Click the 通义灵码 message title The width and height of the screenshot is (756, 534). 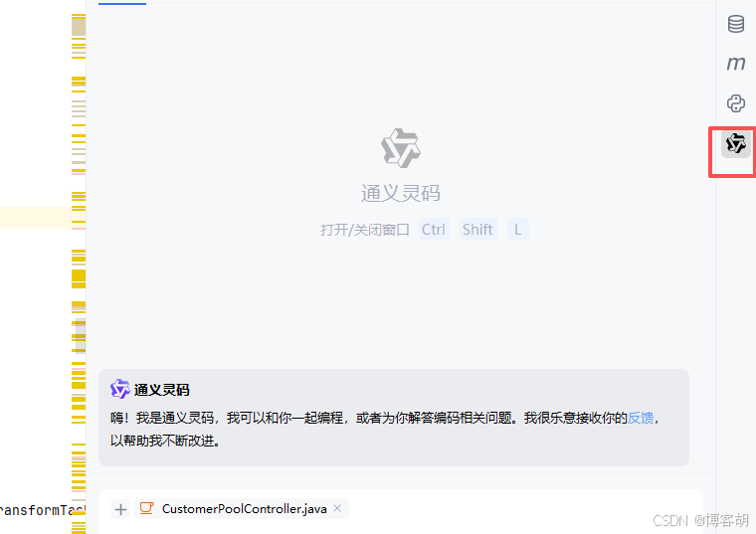pyautogui.click(x=161, y=390)
